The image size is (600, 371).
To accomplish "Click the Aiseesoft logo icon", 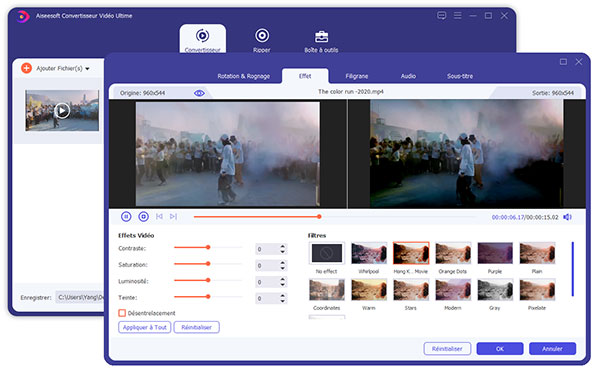I will tap(23, 16).
